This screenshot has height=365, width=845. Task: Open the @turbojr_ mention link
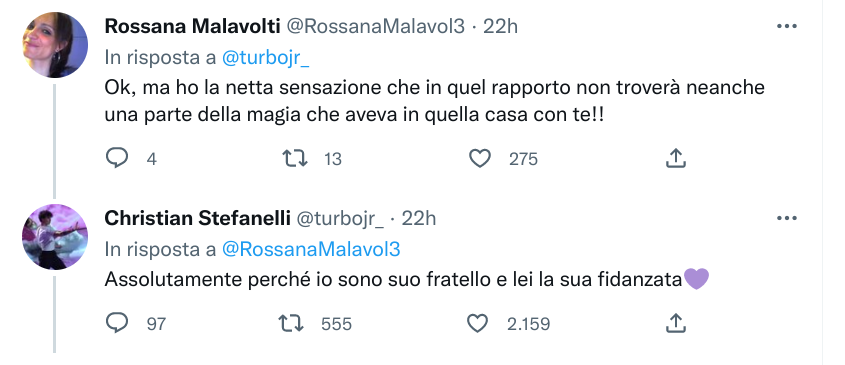tap(266, 58)
